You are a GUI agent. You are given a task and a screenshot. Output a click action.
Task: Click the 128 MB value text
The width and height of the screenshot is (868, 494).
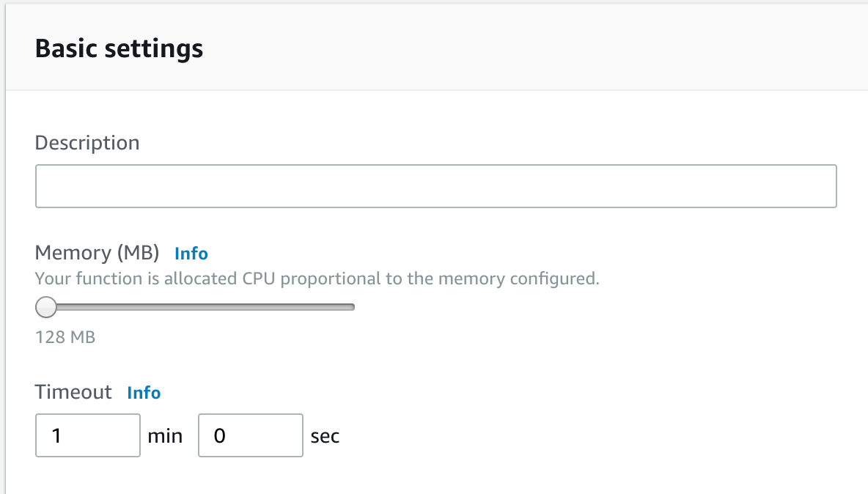65,337
